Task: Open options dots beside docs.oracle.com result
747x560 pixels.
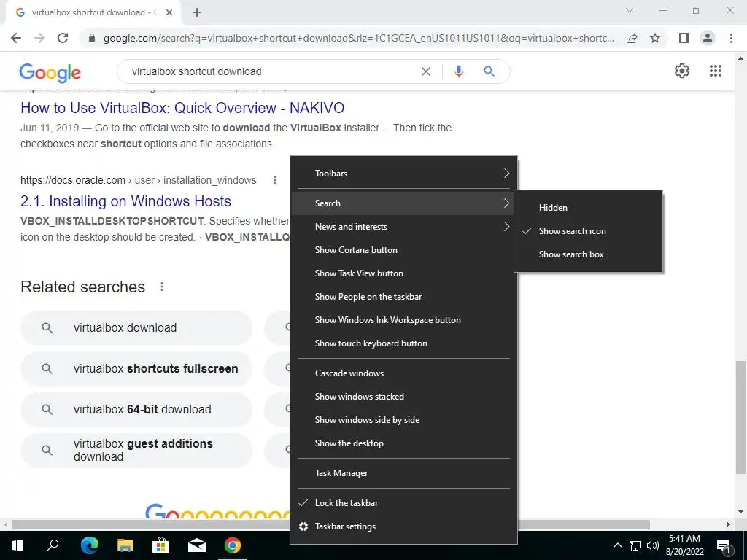Action: [x=275, y=180]
